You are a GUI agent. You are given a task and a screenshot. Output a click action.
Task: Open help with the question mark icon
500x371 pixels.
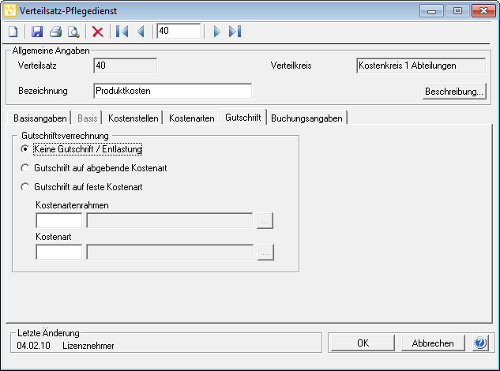pyautogui.click(x=481, y=343)
